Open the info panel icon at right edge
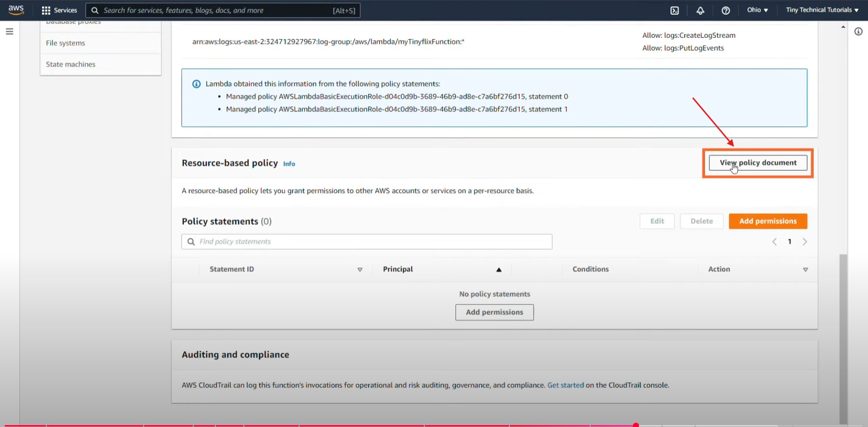 [x=858, y=32]
